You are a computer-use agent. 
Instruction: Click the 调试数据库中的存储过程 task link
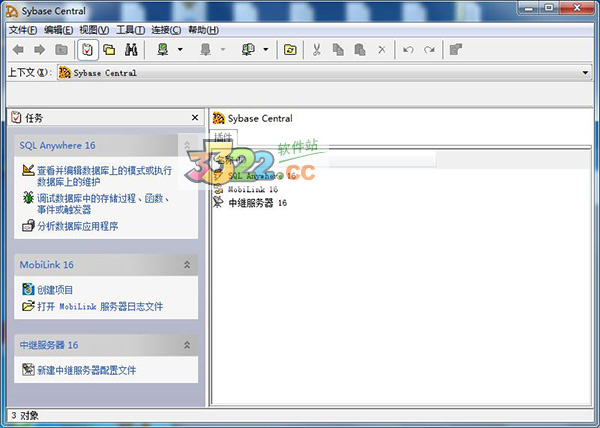pos(103,204)
